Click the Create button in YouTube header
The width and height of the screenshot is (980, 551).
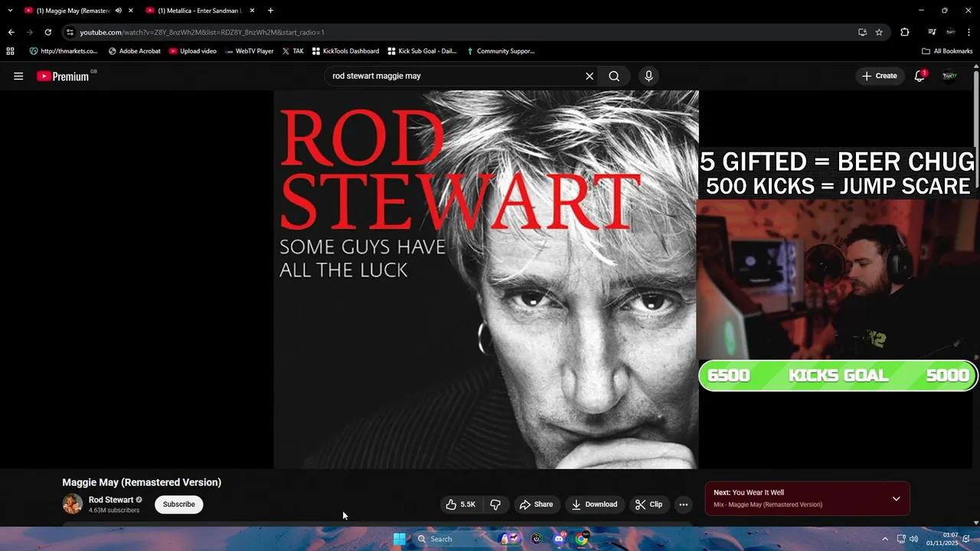pyautogui.click(x=880, y=76)
